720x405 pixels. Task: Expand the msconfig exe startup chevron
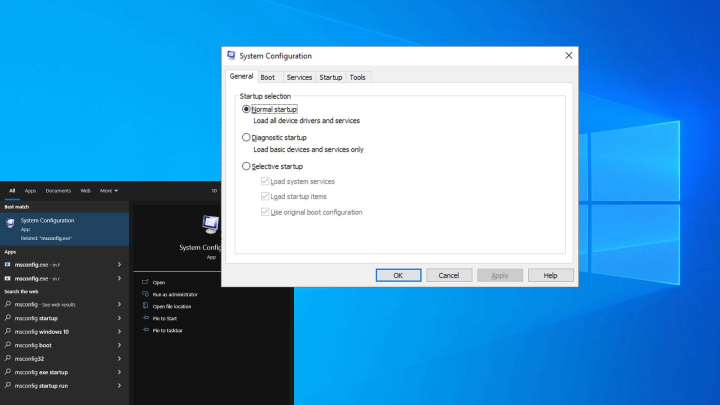(x=119, y=372)
